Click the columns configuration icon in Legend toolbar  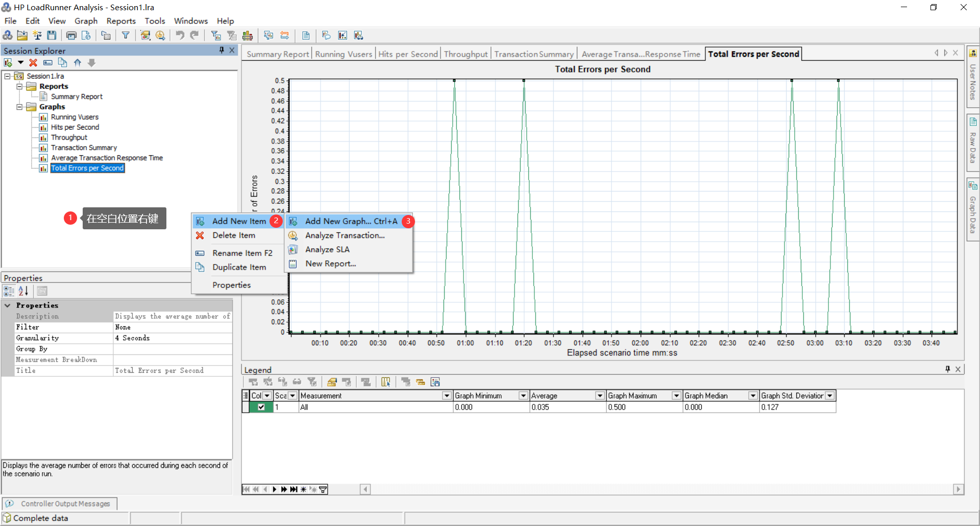coord(385,382)
